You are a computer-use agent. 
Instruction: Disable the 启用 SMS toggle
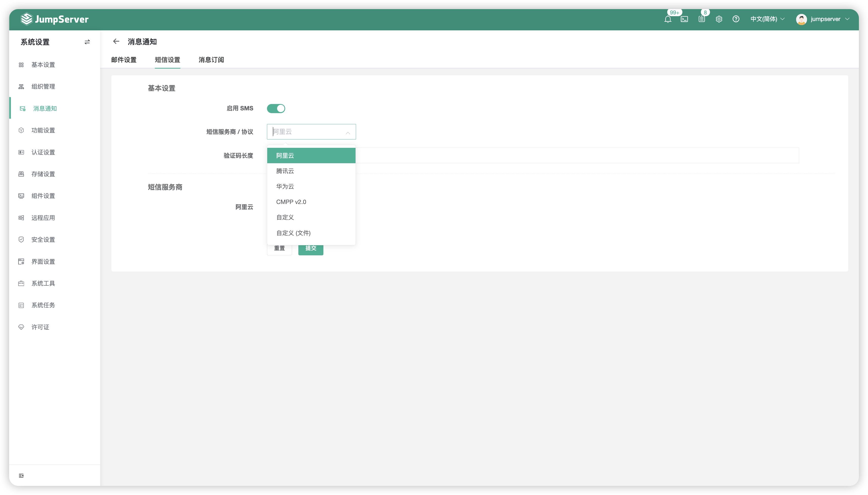pos(276,109)
